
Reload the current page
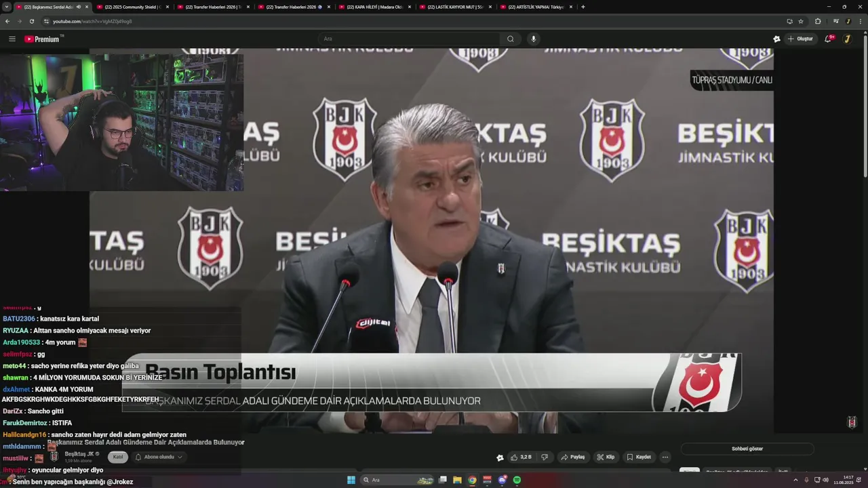(32, 21)
